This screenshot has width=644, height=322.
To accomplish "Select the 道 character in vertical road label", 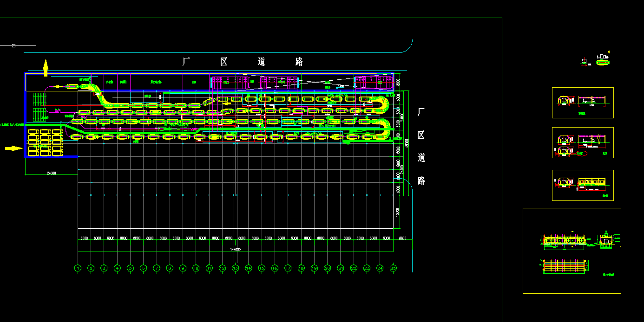I will tap(421, 158).
